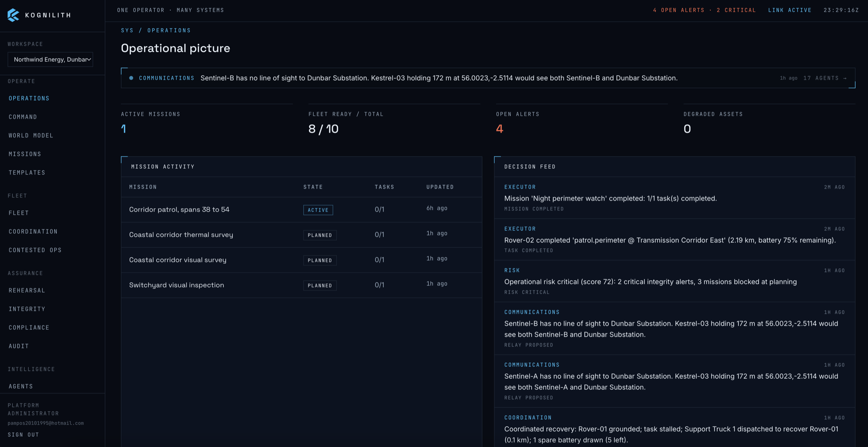Open the Command menu item
Screen dimensions: 868x447
pyautogui.click(x=23, y=117)
